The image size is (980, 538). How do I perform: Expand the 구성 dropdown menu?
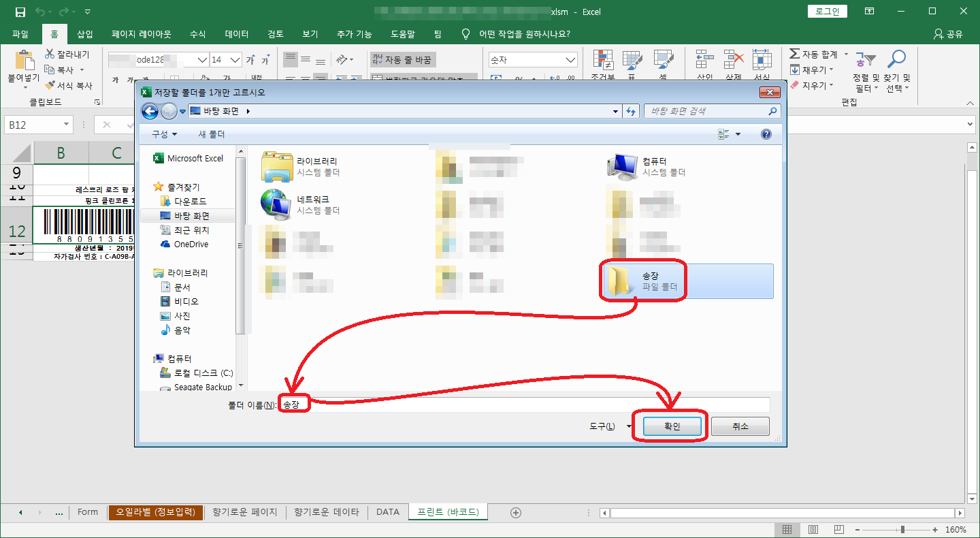(x=164, y=134)
